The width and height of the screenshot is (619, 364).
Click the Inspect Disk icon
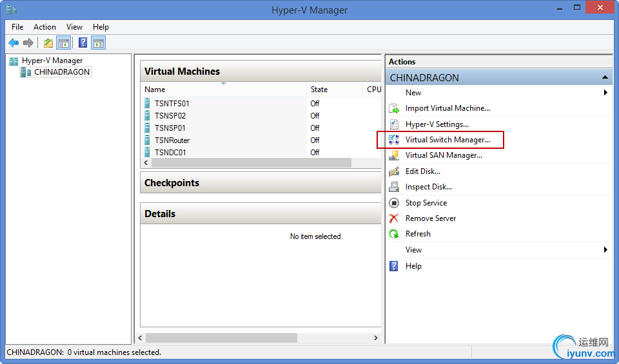click(x=394, y=187)
